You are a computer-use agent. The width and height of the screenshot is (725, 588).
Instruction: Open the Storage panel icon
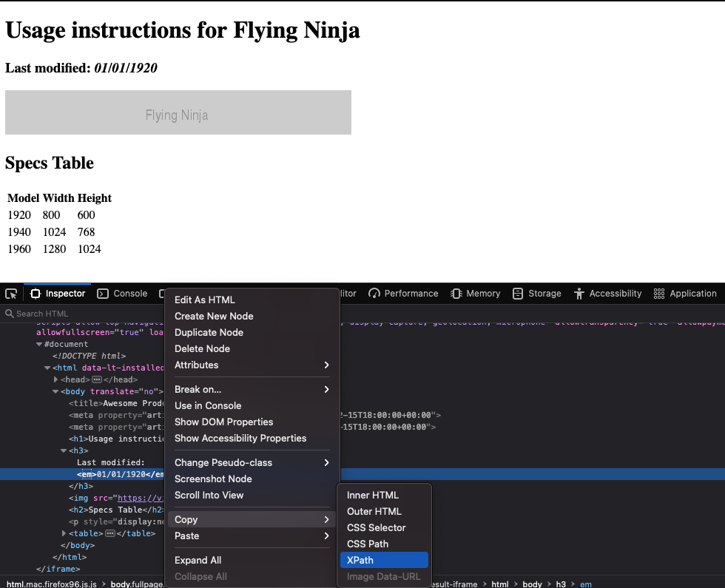point(518,294)
